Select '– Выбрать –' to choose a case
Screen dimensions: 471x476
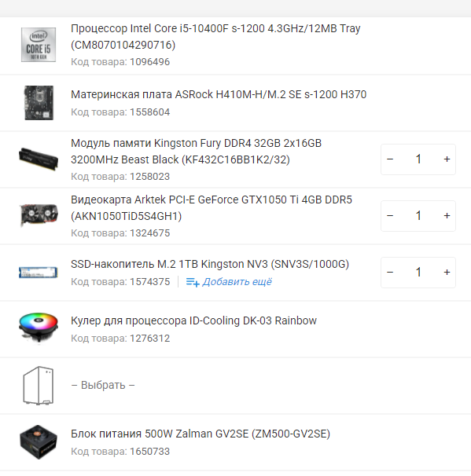103,385
